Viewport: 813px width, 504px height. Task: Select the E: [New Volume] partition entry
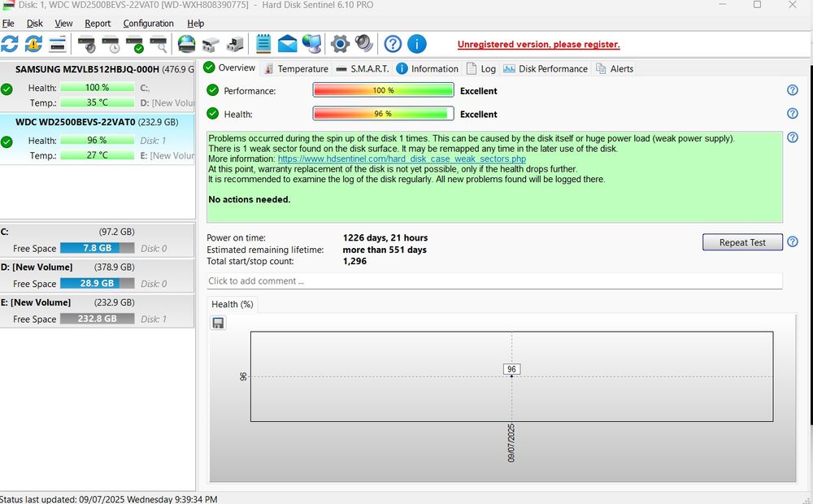98,311
